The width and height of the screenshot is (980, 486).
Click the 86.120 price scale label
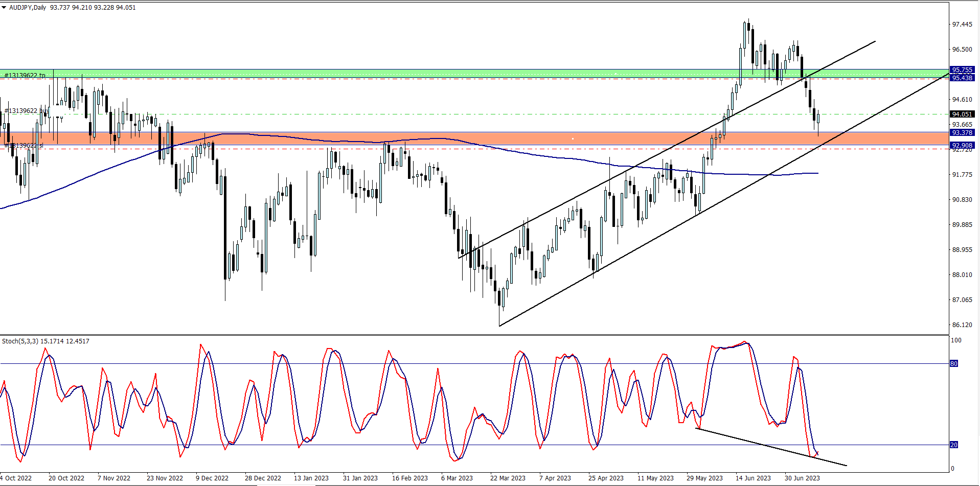coord(962,325)
